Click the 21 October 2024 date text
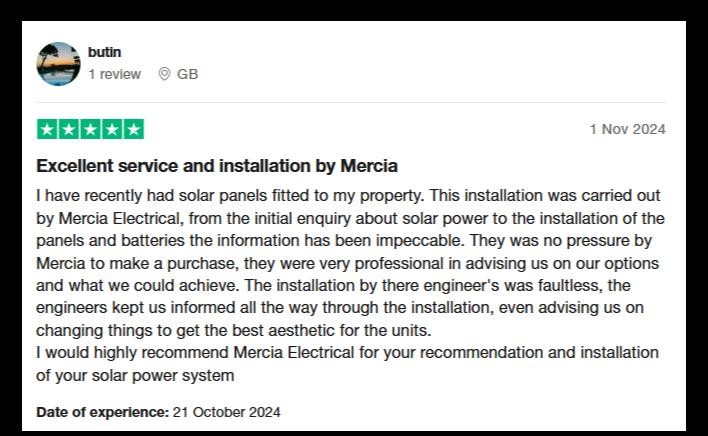 (227, 412)
